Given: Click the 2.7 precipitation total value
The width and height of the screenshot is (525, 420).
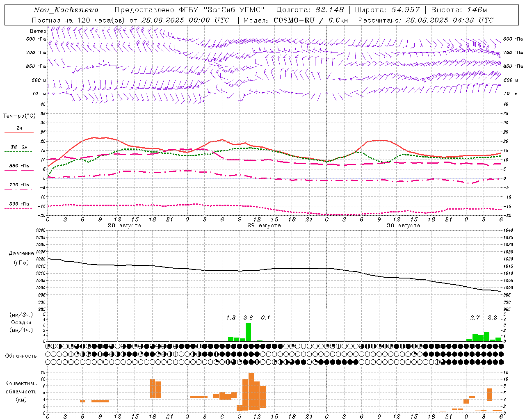Looking at the screenshot, I should [475, 317].
